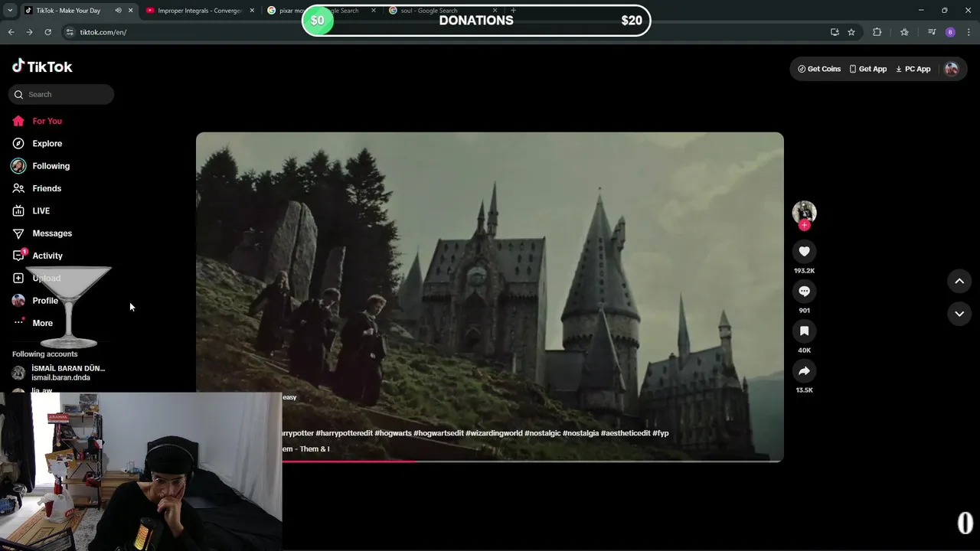Switch to soul Google Search tab
980x551 pixels.
pyautogui.click(x=443, y=11)
